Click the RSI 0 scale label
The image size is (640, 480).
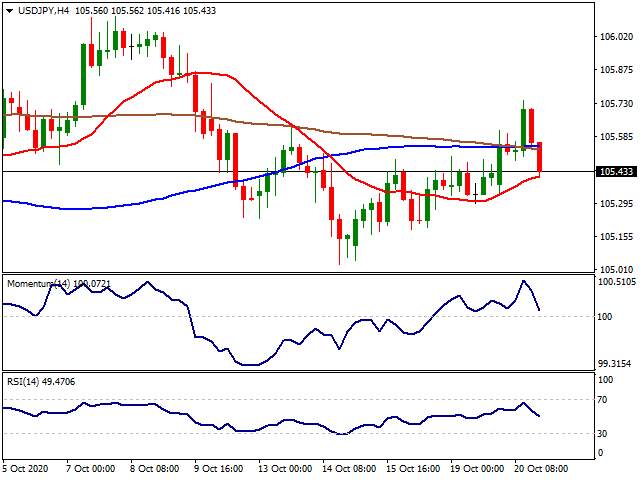click(600, 452)
